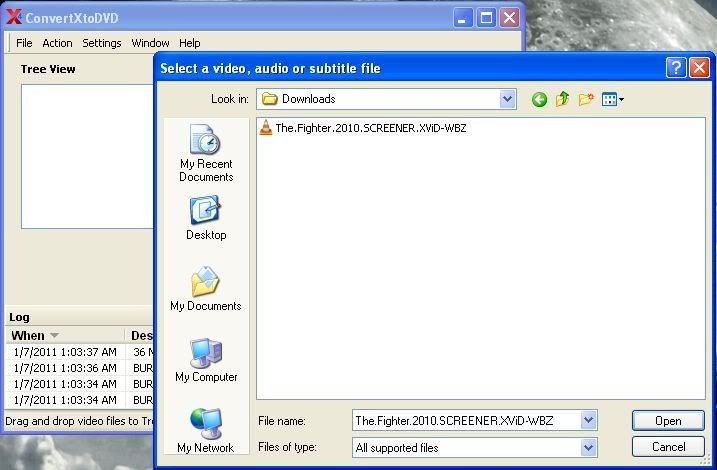The image size is (717, 470).
Task: Maximize the ConvertXtoDVD window
Action: click(486, 18)
